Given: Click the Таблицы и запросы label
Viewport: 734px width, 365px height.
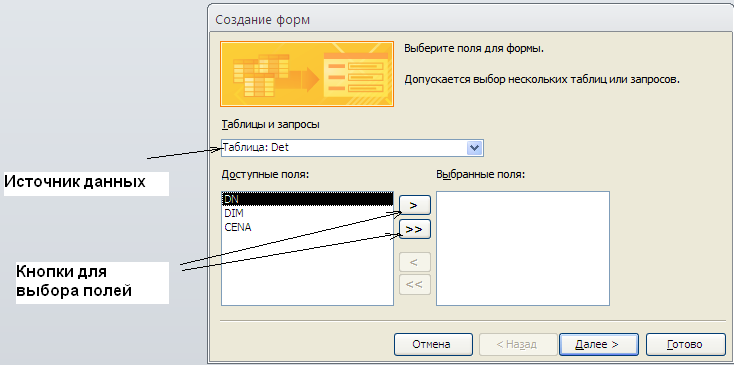Looking at the screenshot, I should 271,124.
